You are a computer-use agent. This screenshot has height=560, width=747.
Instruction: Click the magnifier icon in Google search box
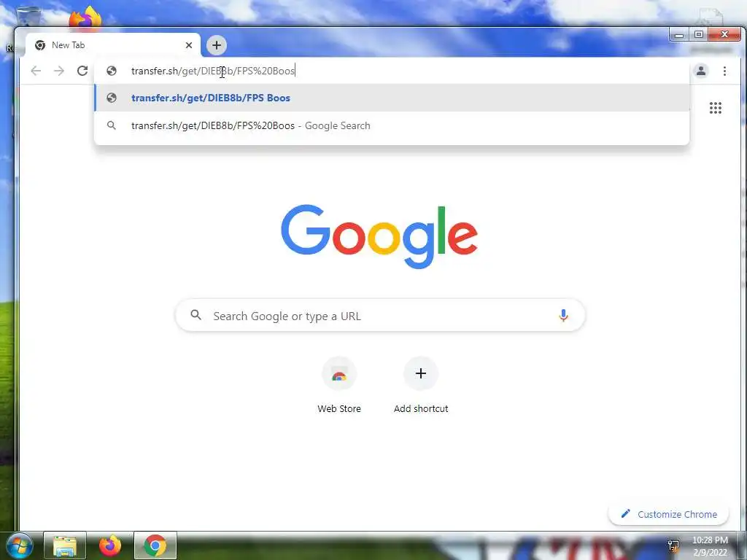click(x=196, y=315)
